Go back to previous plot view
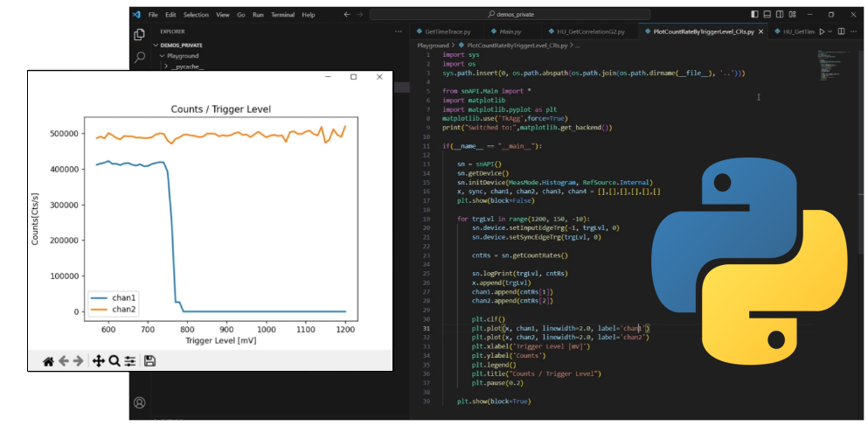This screenshot has width=868, height=426. [x=64, y=361]
